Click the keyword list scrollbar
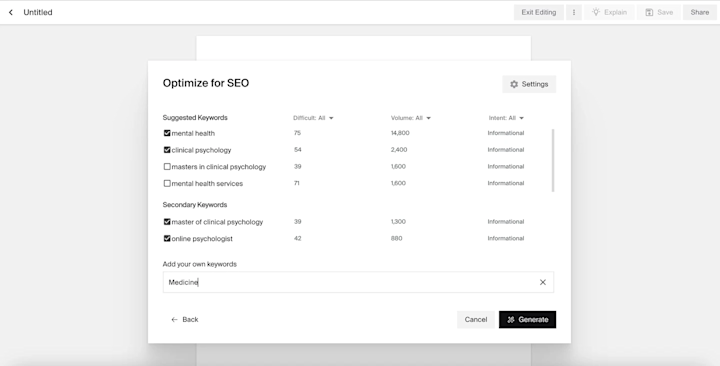Screen dimensions: 720x366 point(553,161)
